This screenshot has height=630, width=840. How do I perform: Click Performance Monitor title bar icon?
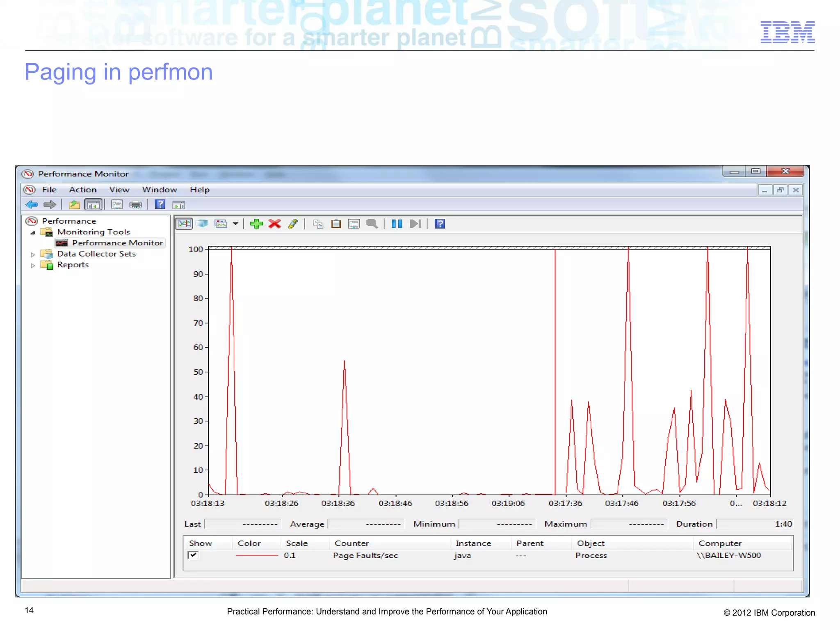(x=27, y=174)
